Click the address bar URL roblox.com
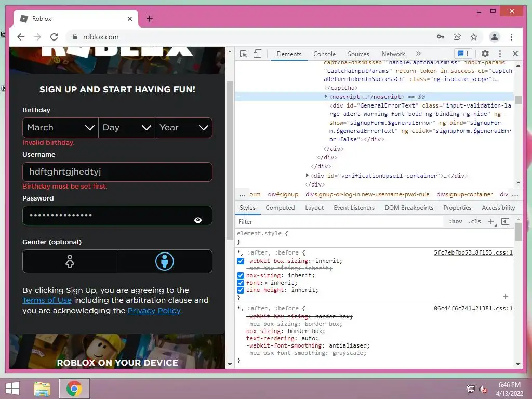 [101, 37]
